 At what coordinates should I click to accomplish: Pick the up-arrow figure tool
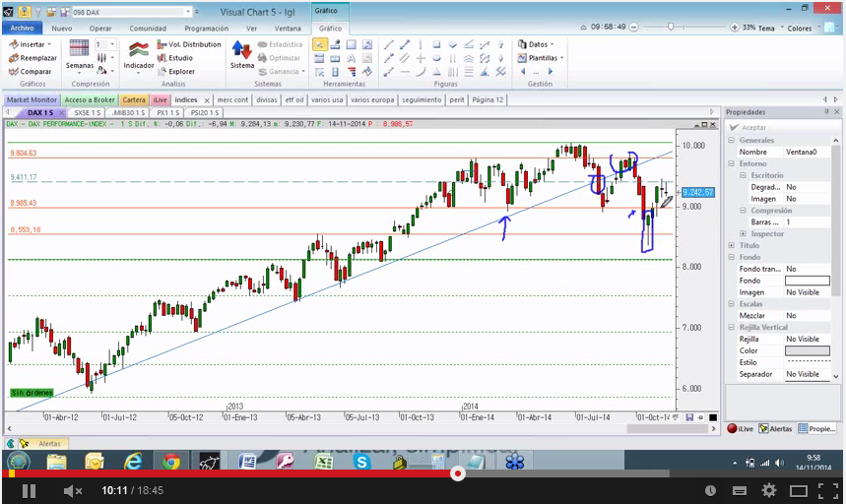point(500,44)
